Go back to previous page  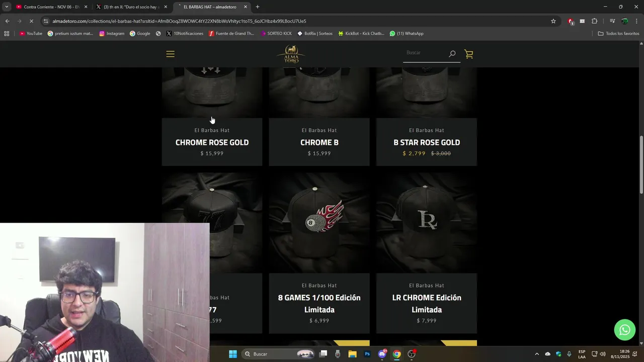click(7, 21)
